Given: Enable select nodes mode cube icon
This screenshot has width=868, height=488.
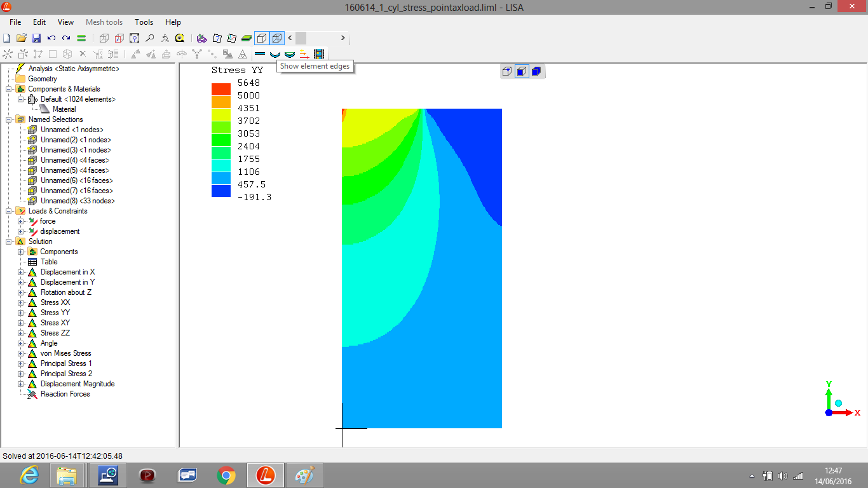Looking at the screenshot, I should pyautogui.click(x=506, y=71).
